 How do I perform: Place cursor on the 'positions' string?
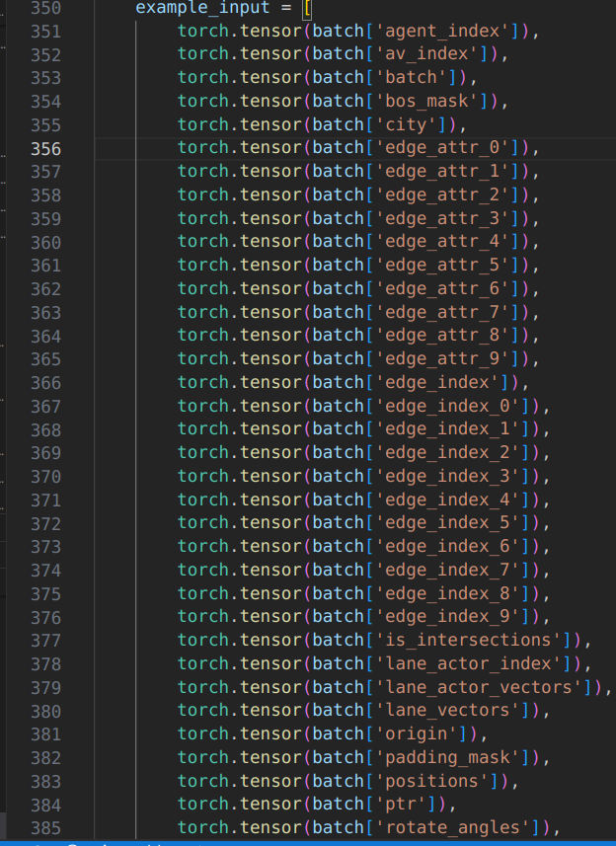click(432, 781)
